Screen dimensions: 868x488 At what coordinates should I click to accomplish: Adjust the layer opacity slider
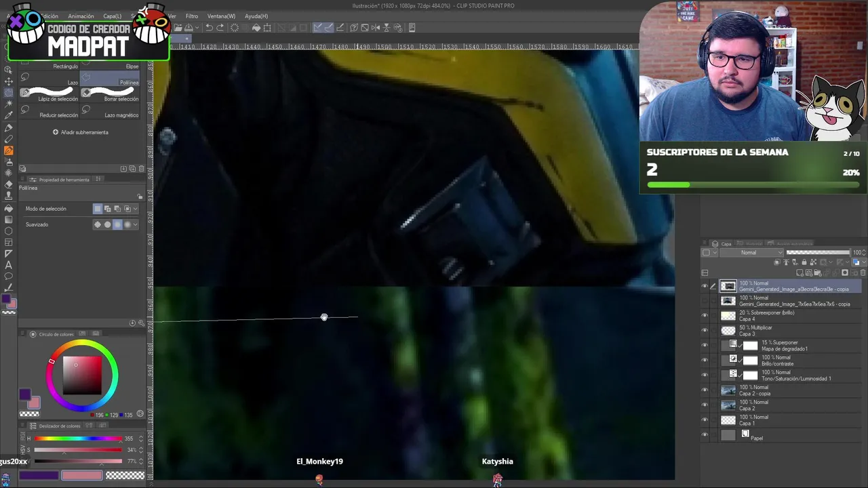pyautogui.click(x=818, y=253)
